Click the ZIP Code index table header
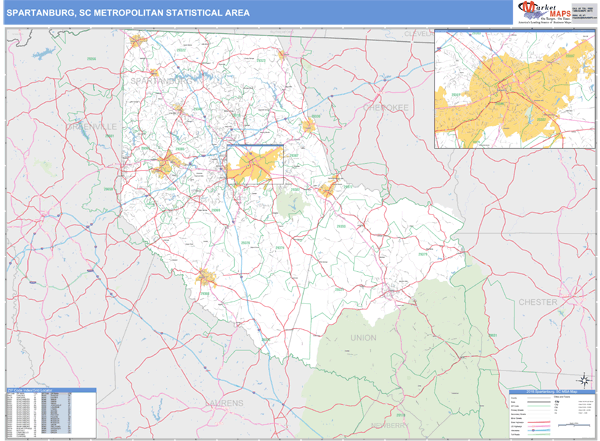Image resolution: width=600 pixels, height=441 pixels. click(x=51, y=390)
